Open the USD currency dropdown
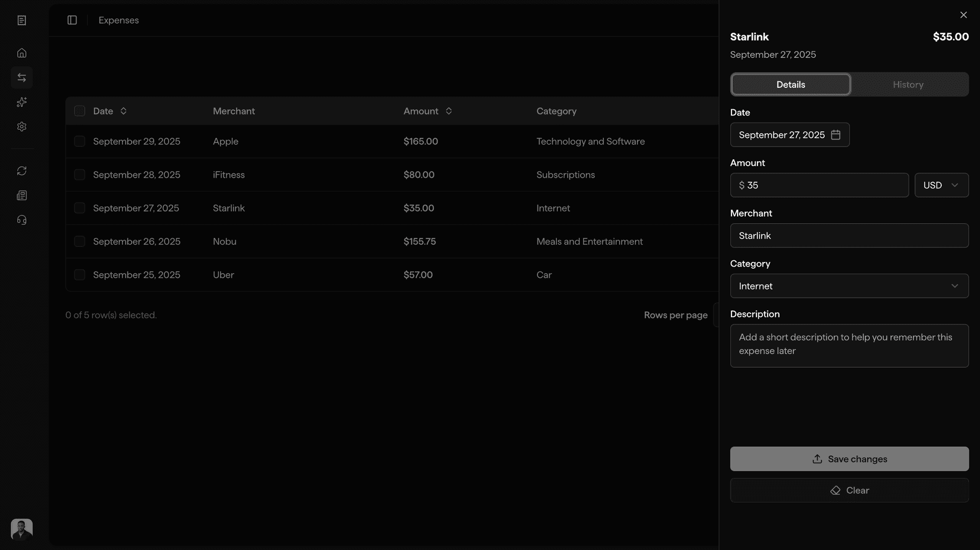This screenshot has height=550, width=980. pos(942,185)
